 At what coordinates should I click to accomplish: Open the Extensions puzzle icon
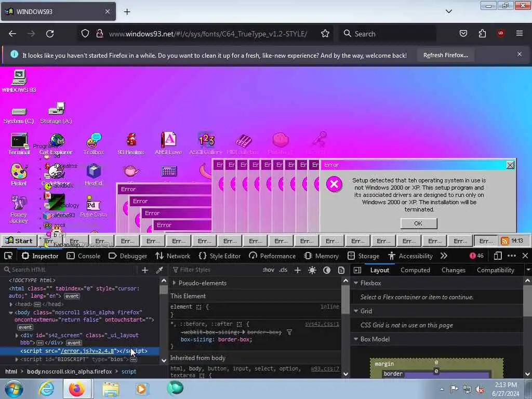click(482, 34)
